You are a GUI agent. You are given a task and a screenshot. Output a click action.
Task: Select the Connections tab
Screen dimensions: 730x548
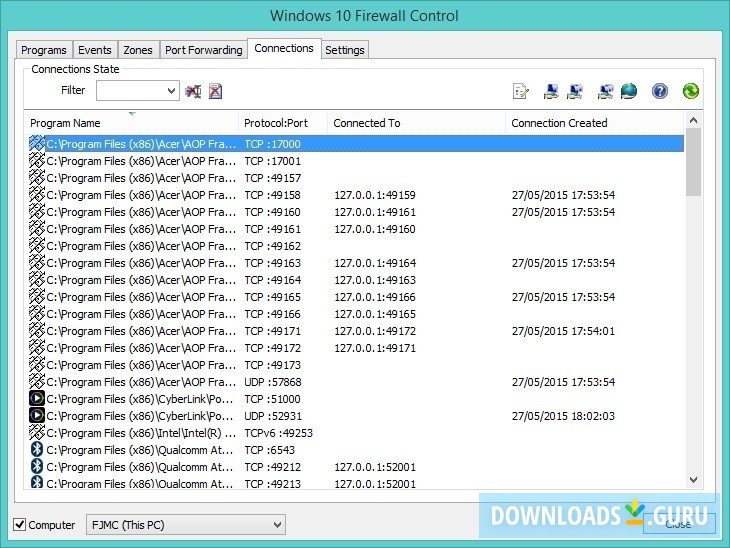284,48
